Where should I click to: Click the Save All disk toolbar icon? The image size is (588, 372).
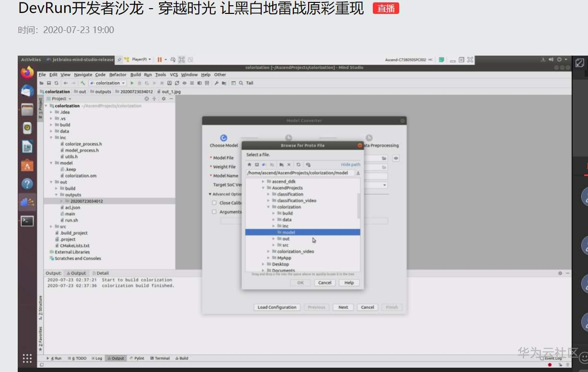tap(49, 83)
